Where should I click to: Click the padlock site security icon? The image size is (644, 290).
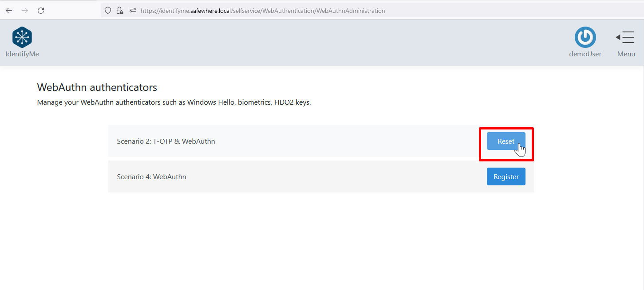pyautogui.click(x=120, y=11)
